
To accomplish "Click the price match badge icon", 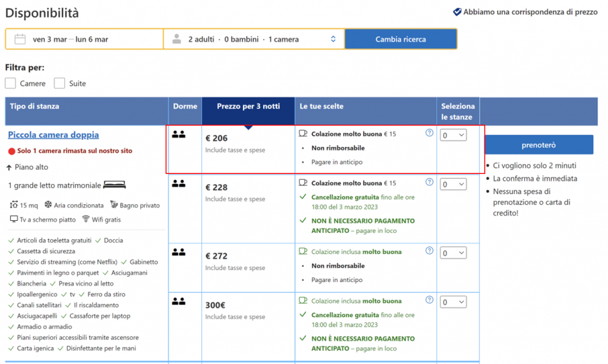I will [457, 12].
